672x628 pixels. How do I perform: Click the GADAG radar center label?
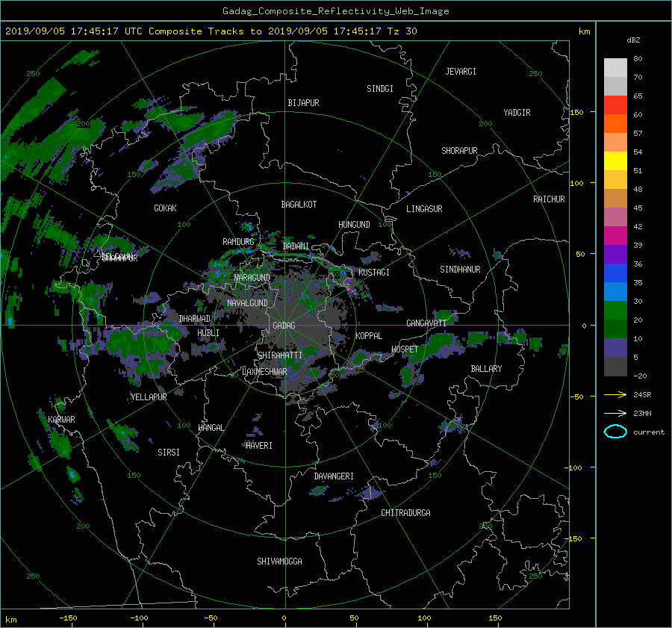284,326
